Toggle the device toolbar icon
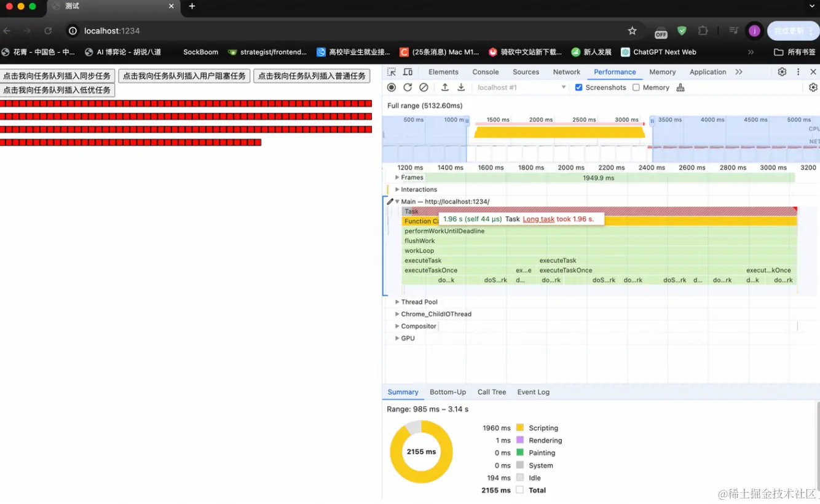820x504 pixels. 408,72
